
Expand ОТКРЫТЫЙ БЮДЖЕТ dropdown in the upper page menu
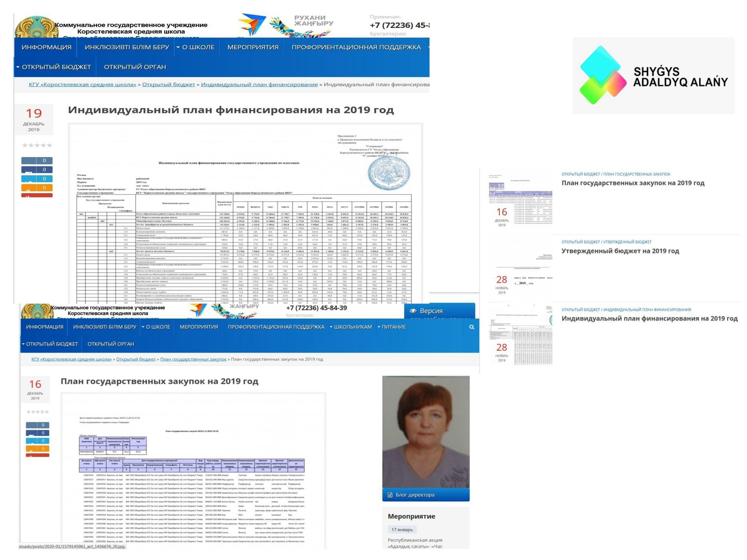pos(54,67)
